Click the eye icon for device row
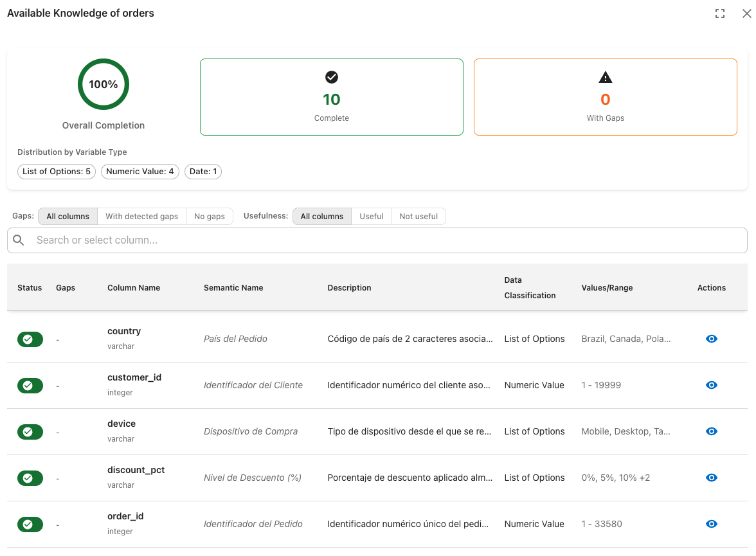The height and width of the screenshot is (556, 756). [711, 431]
